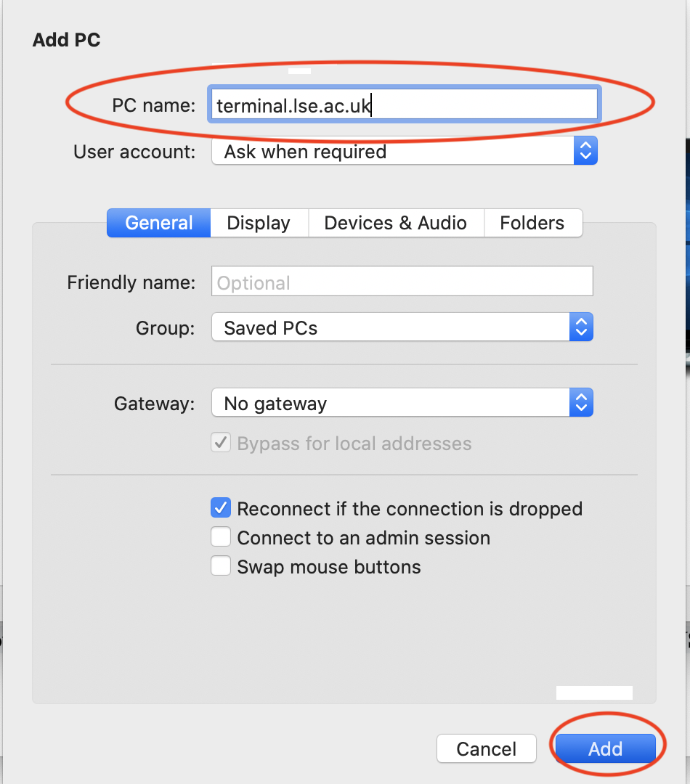
Task: Click the Add button
Action: (x=605, y=748)
